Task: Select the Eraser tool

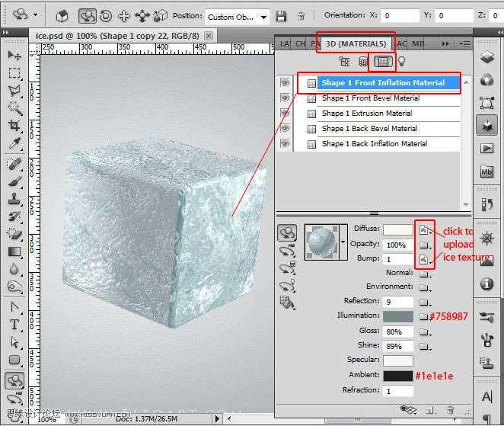Action: [x=14, y=234]
